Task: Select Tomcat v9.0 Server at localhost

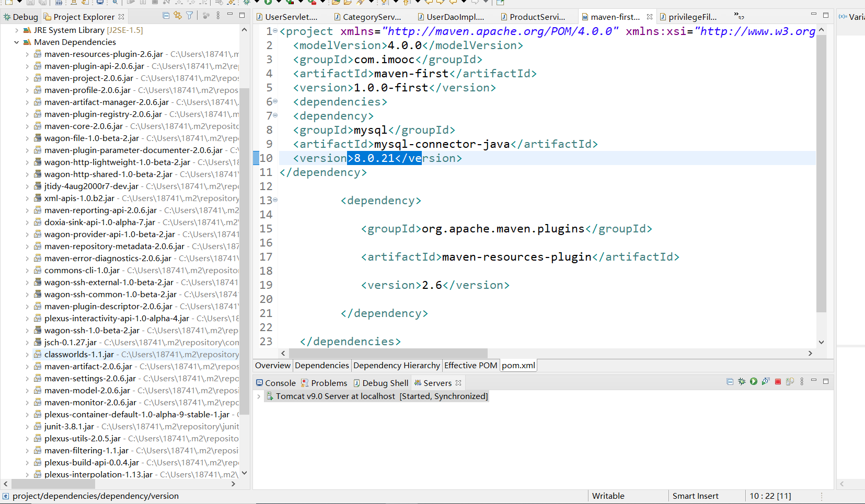Action: (382, 396)
